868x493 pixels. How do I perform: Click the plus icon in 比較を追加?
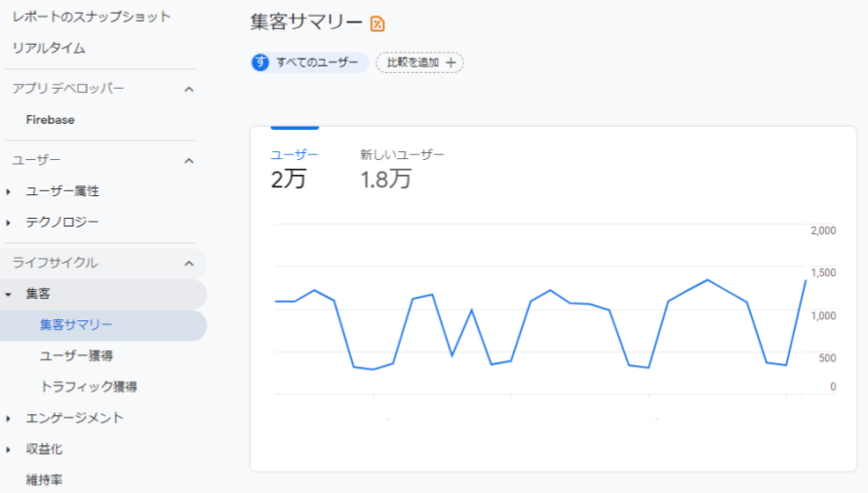click(x=451, y=62)
